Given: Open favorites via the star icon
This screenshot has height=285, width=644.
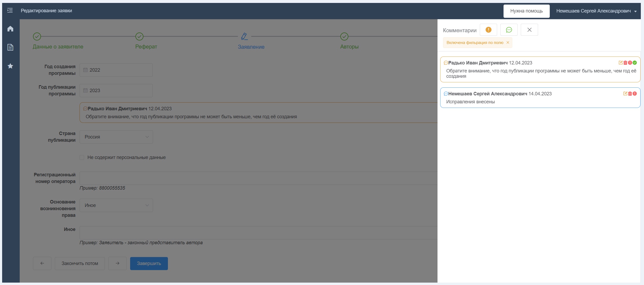Looking at the screenshot, I should point(10,66).
